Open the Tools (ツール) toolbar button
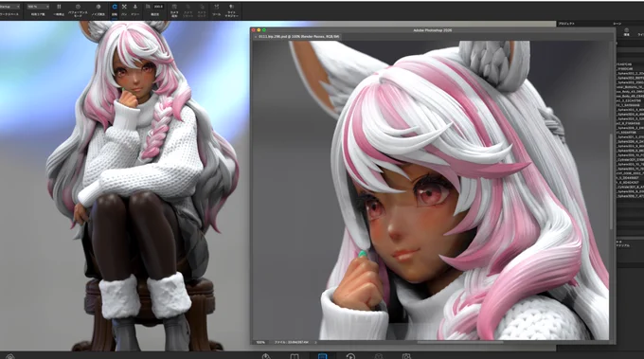This screenshot has width=644, height=359. [217, 7]
